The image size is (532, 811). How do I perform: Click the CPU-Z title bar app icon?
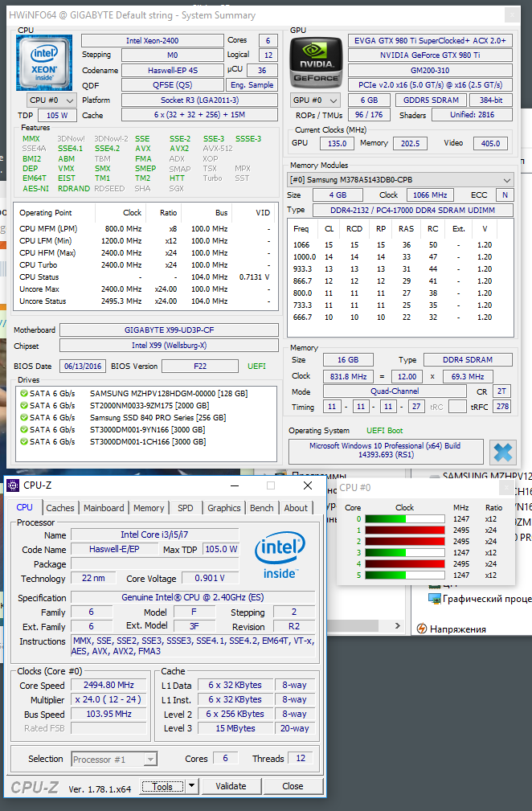13,485
